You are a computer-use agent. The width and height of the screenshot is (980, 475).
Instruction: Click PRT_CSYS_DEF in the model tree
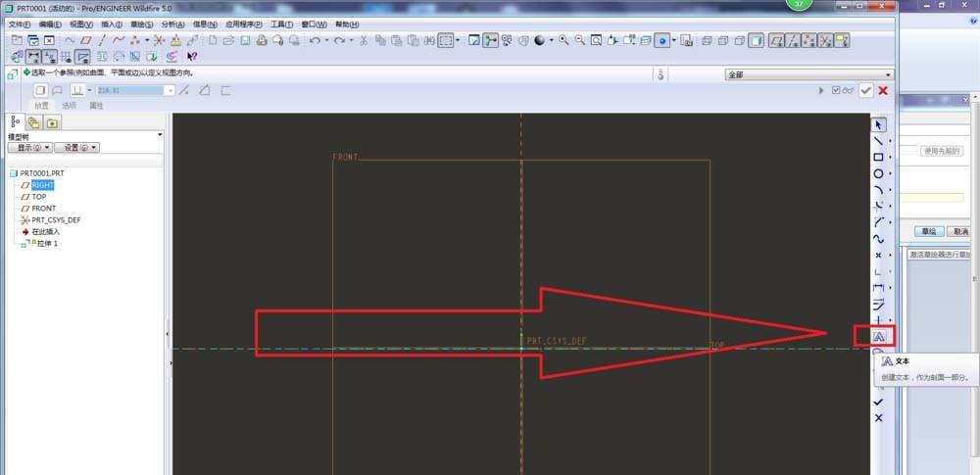(x=56, y=220)
